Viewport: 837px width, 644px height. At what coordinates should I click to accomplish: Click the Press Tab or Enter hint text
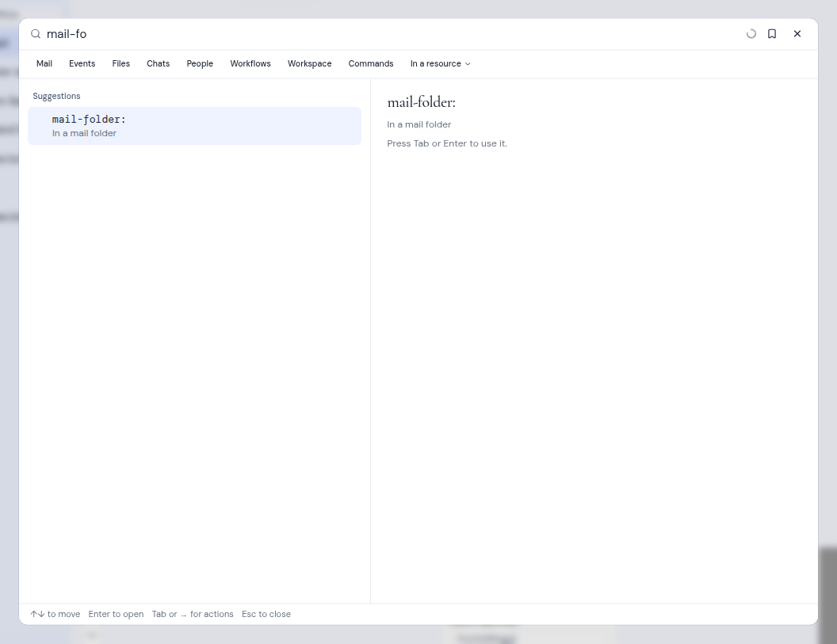(x=447, y=143)
